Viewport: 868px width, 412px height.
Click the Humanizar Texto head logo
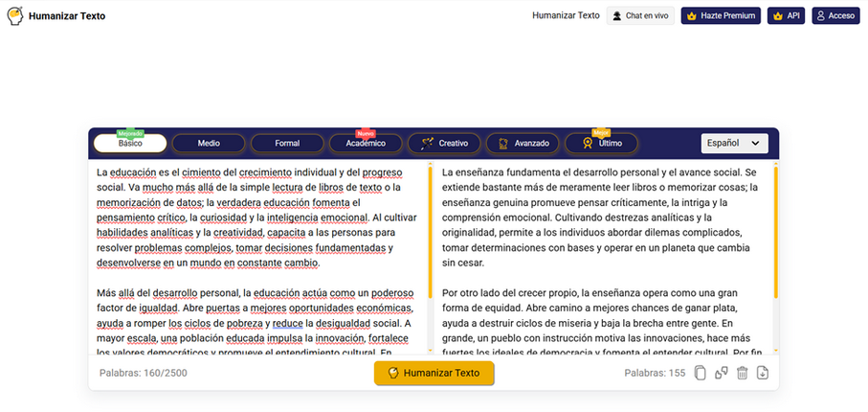click(15, 15)
